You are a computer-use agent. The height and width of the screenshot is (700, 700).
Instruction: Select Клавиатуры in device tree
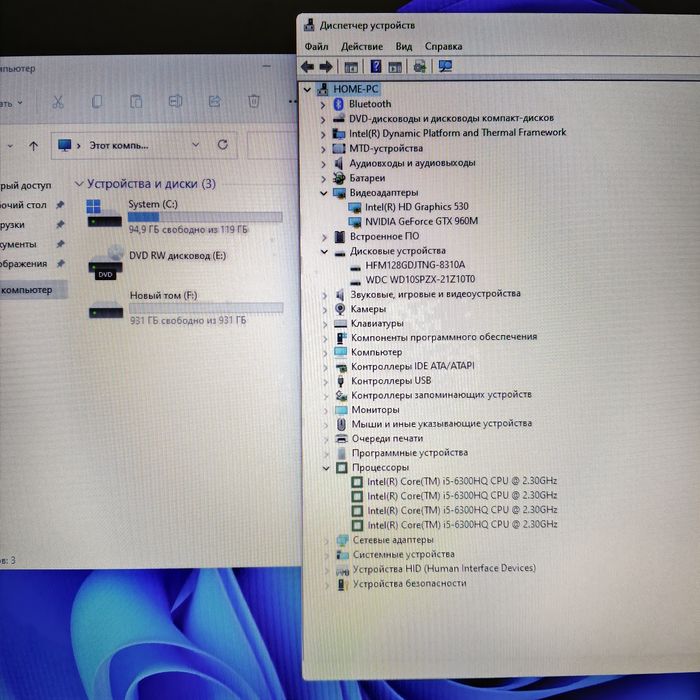click(x=377, y=323)
